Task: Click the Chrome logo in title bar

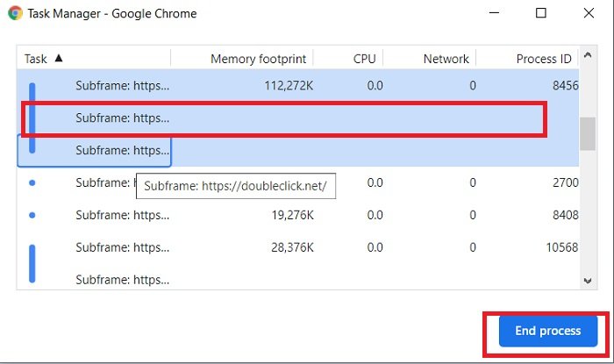Action: point(14,14)
